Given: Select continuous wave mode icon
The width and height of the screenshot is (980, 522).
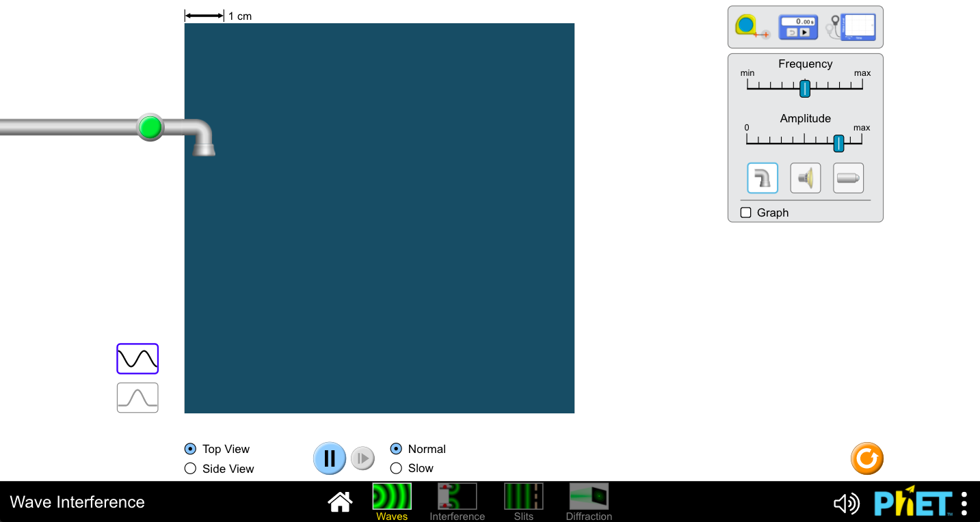Looking at the screenshot, I should (137, 359).
